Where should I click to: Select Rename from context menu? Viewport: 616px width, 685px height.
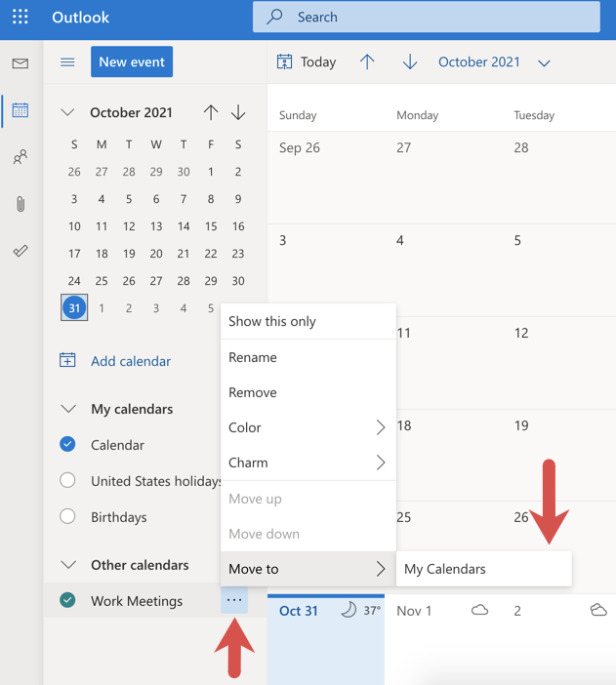308,357
